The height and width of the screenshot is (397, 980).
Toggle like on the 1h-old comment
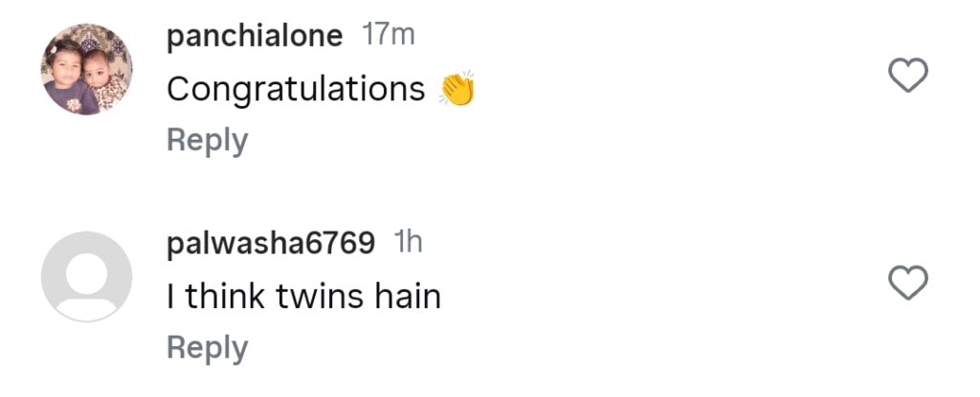(909, 282)
